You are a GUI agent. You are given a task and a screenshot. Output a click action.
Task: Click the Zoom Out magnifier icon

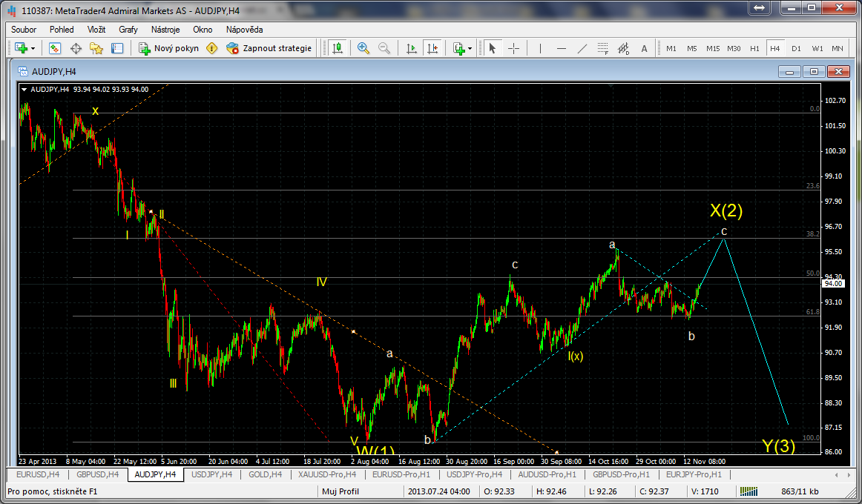click(384, 48)
